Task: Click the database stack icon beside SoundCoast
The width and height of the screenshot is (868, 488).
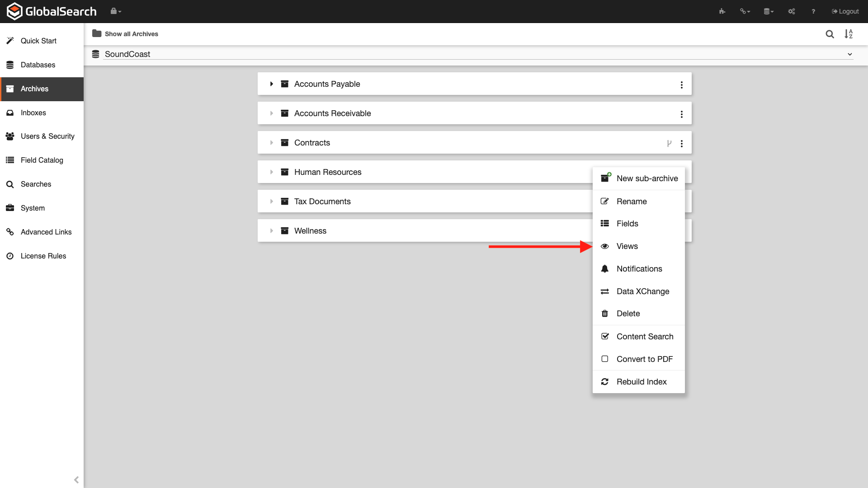Action: (95, 54)
